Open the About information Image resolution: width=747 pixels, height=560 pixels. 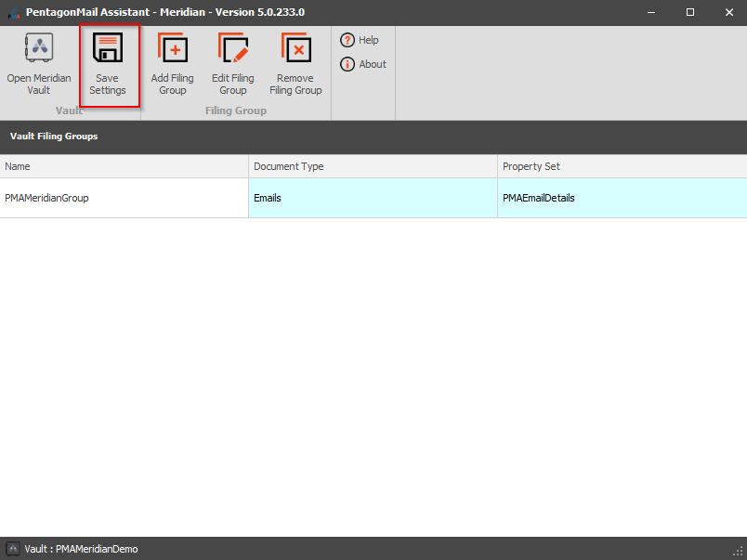(x=363, y=64)
